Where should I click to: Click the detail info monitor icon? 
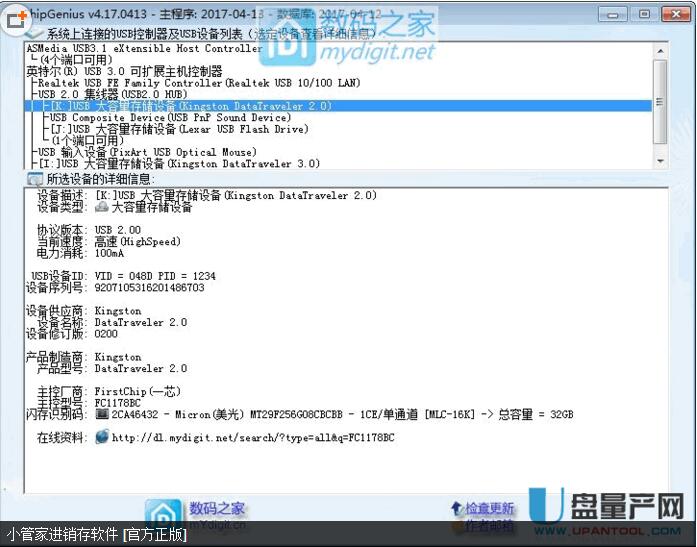click(x=35, y=179)
